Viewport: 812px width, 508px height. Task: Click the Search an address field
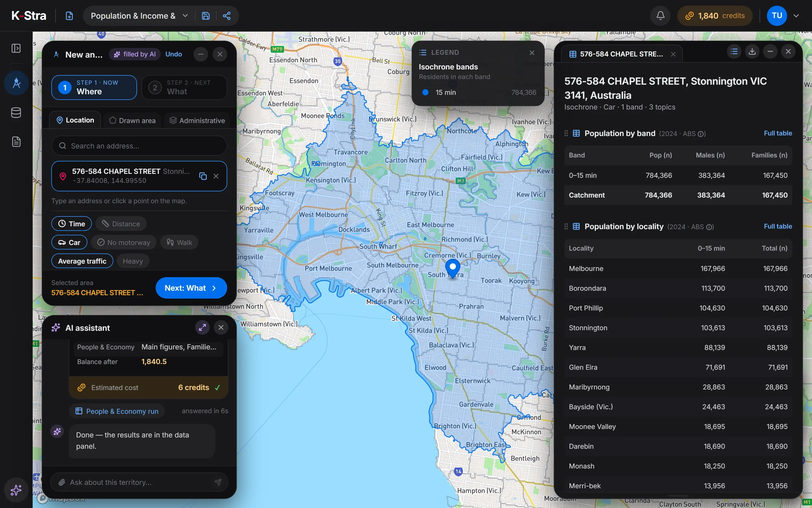pos(139,146)
